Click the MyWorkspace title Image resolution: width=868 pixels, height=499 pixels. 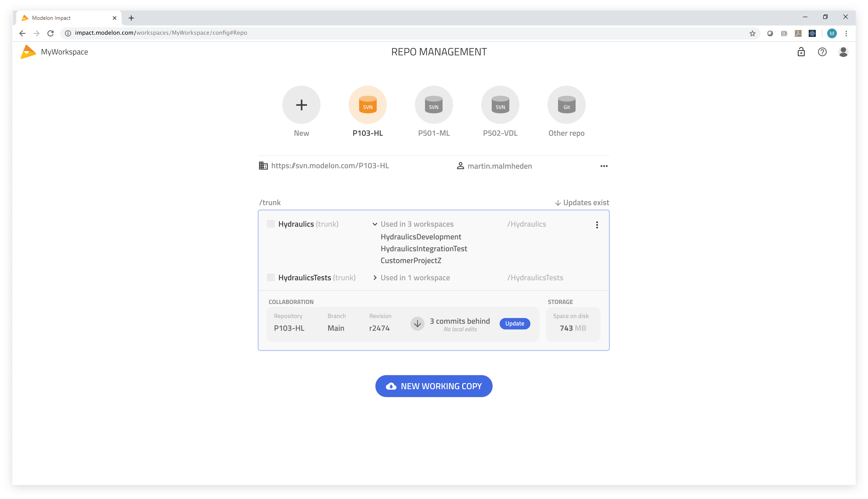[64, 52]
